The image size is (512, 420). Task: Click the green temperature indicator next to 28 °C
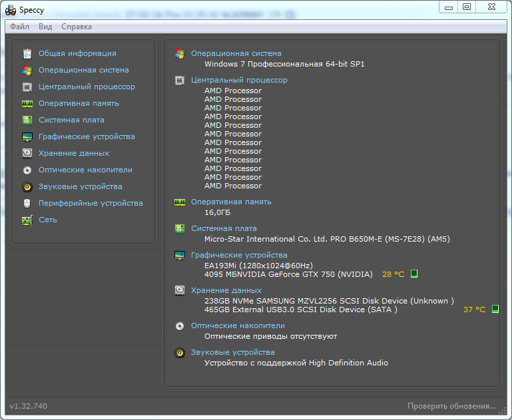click(414, 274)
